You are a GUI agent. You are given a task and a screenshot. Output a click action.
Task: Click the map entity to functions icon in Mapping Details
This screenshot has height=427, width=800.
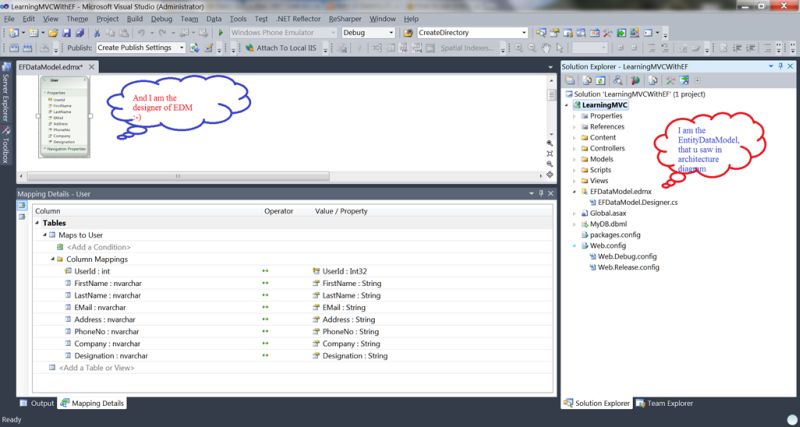click(22, 217)
